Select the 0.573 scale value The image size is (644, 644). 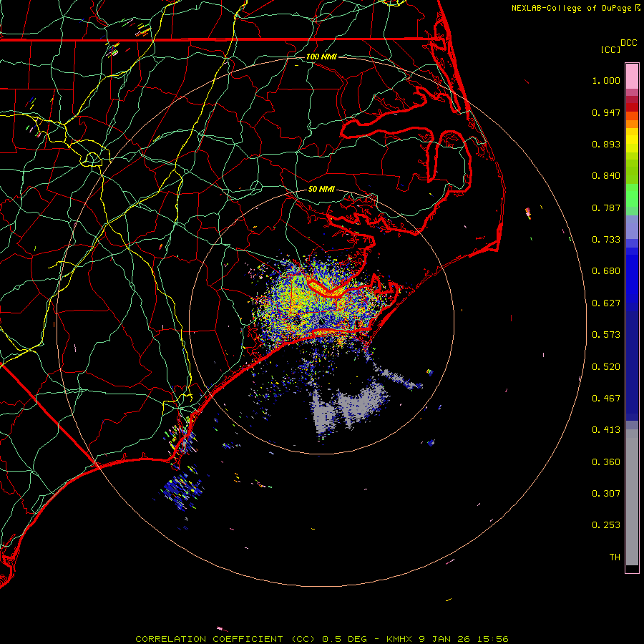(606, 335)
